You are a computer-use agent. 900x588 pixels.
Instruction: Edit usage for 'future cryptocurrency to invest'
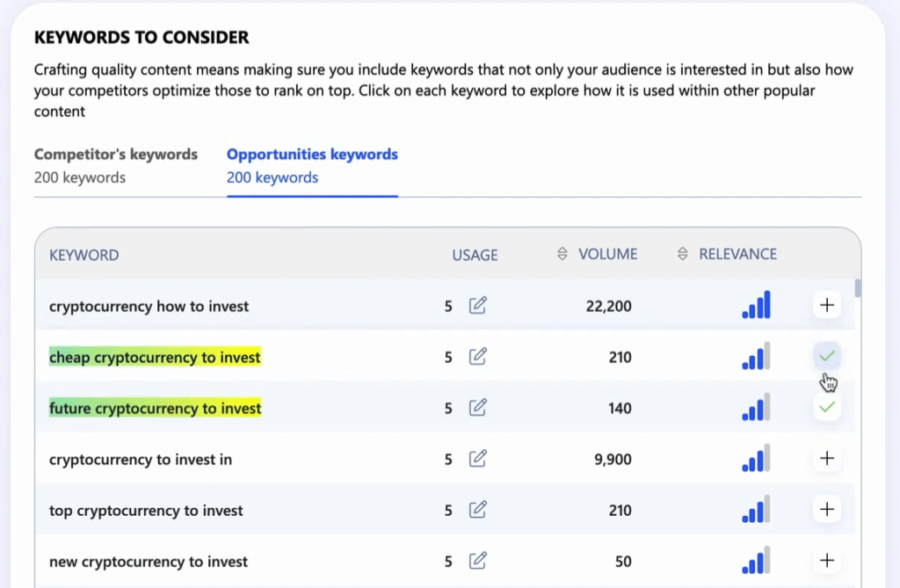tap(477, 408)
